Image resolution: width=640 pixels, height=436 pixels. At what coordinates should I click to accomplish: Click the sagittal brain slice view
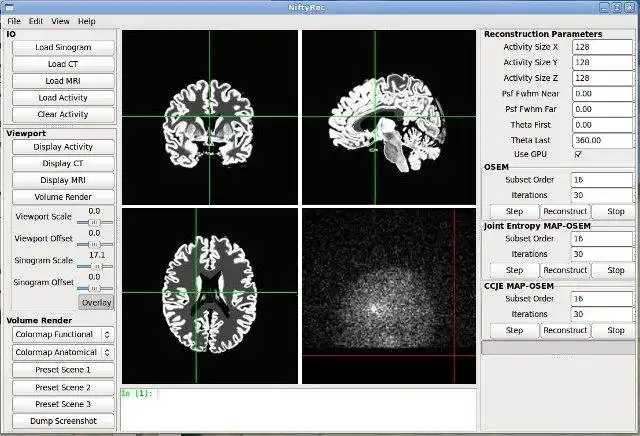click(389, 117)
